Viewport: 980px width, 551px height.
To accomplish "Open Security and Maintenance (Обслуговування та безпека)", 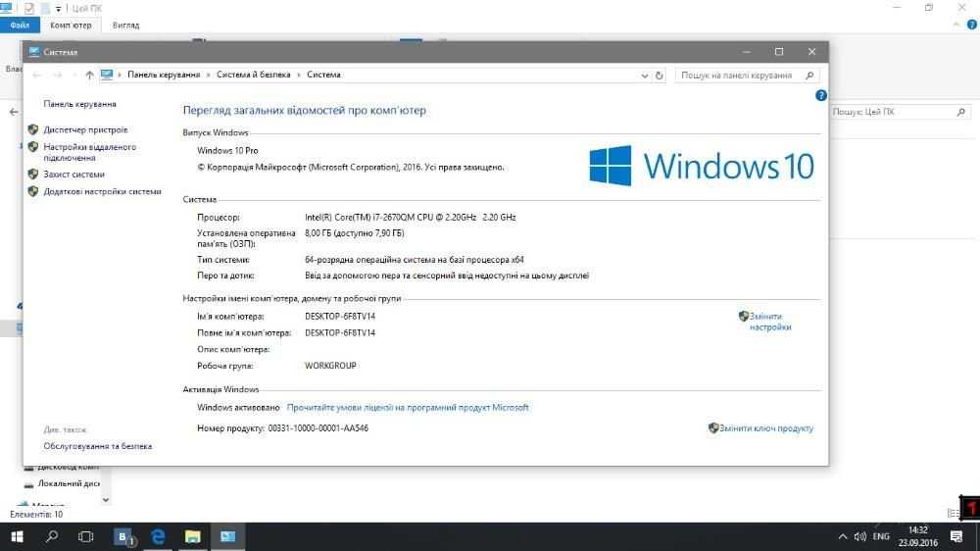I will pos(97,446).
